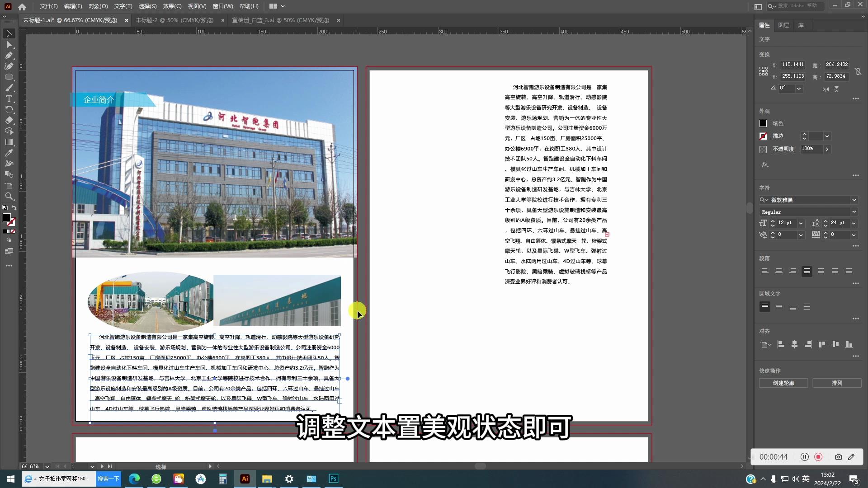Viewport: 868px width, 488px height.
Task: Click the toolbar fill color box
Action: (x=7, y=217)
